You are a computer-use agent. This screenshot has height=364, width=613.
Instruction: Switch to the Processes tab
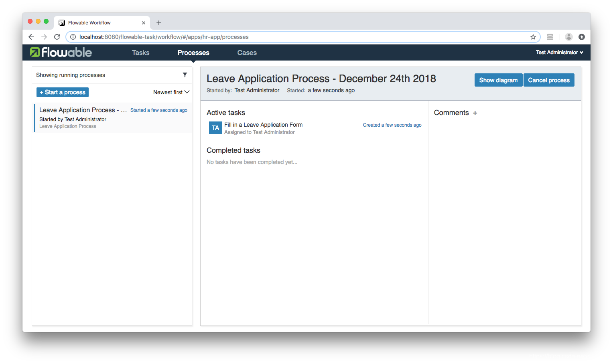193,53
